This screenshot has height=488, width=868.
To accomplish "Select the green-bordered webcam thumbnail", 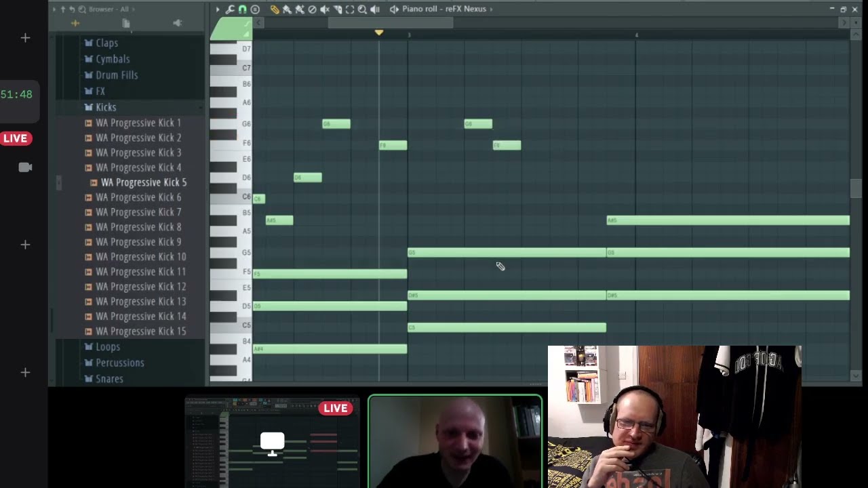I will point(455,442).
